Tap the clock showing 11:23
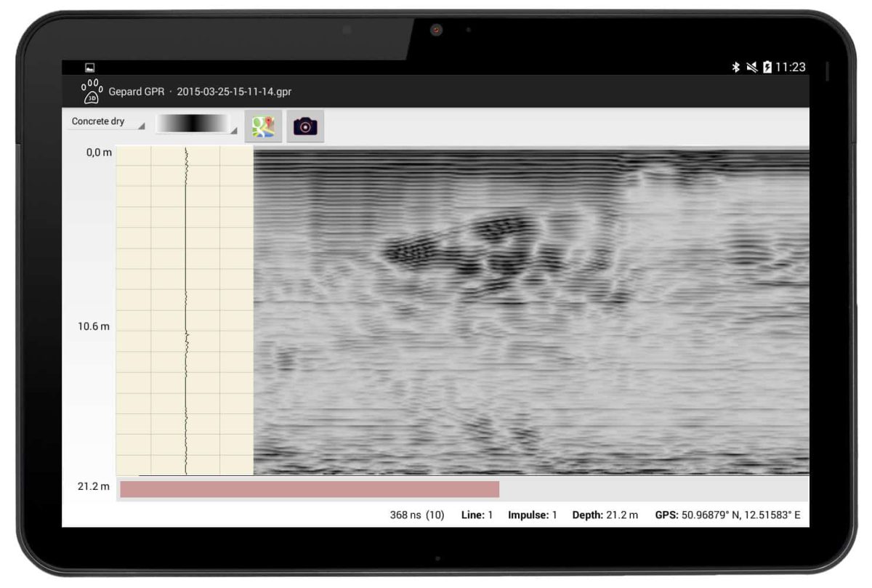This screenshot has height=588, width=872. tap(791, 67)
